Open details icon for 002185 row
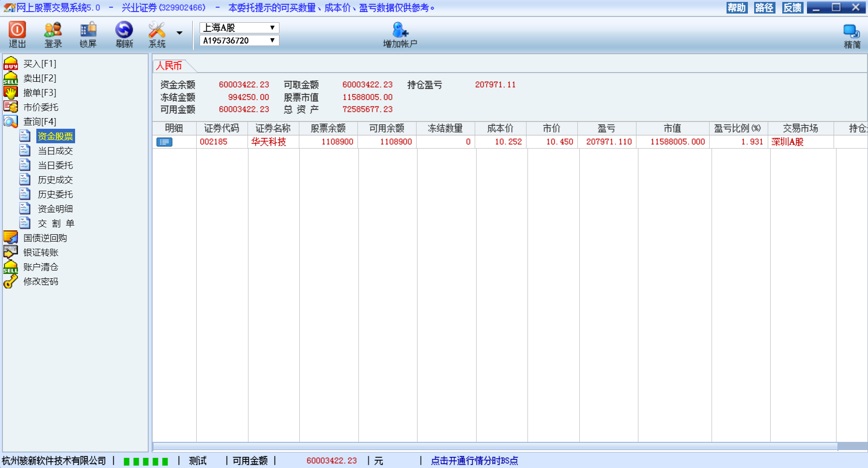The width and height of the screenshot is (868, 468). click(x=164, y=142)
